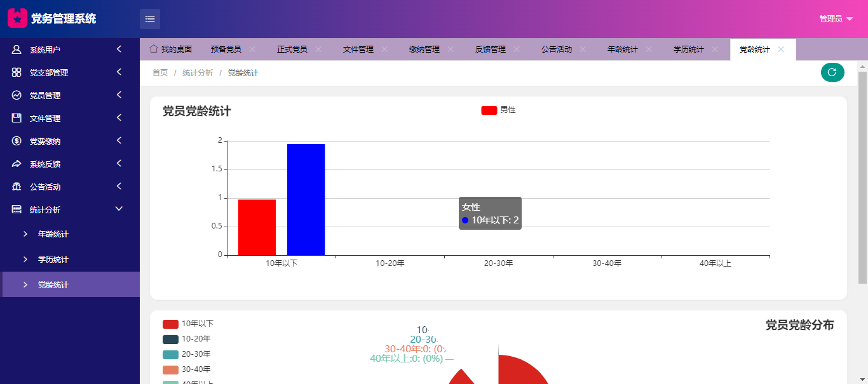Screen dimensions: 868x384
Task: Switch to the 学历统计 tab
Action: click(x=689, y=50)
